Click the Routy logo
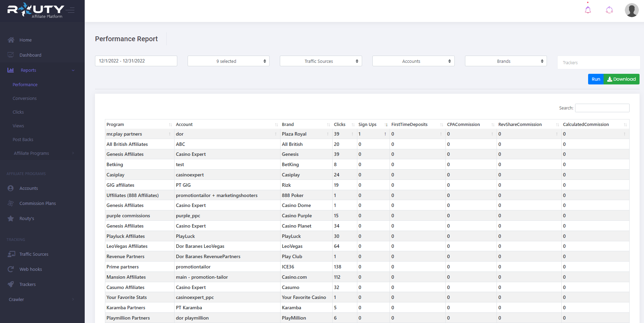The height and width of the screenshot is (323, 644). 36,10
